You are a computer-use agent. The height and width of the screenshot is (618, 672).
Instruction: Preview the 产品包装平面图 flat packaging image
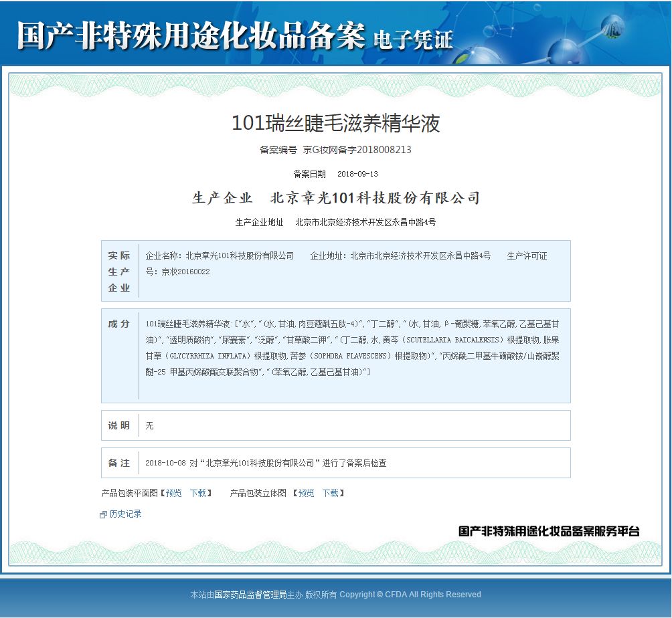point(173,494)
